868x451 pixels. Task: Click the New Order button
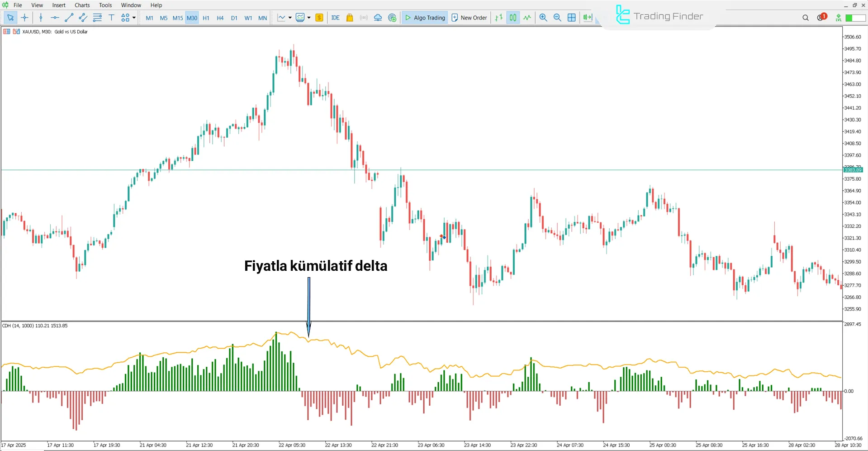tap(469, 18)
